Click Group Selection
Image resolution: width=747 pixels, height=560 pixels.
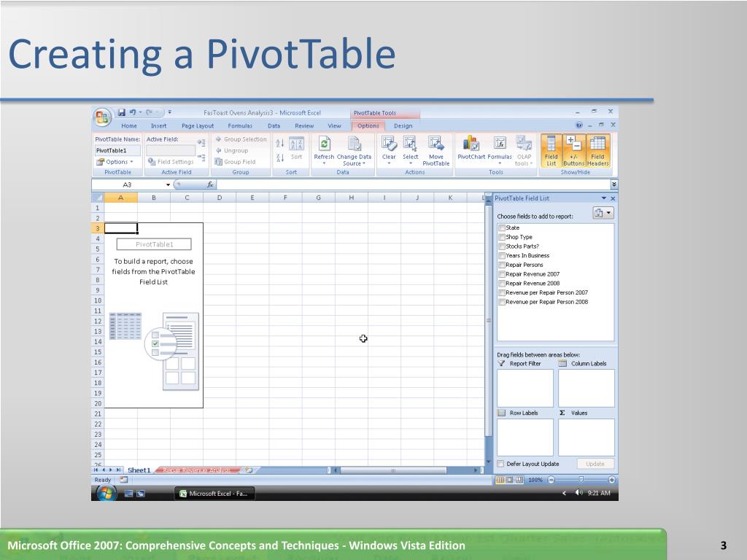[x=241, y=139]
